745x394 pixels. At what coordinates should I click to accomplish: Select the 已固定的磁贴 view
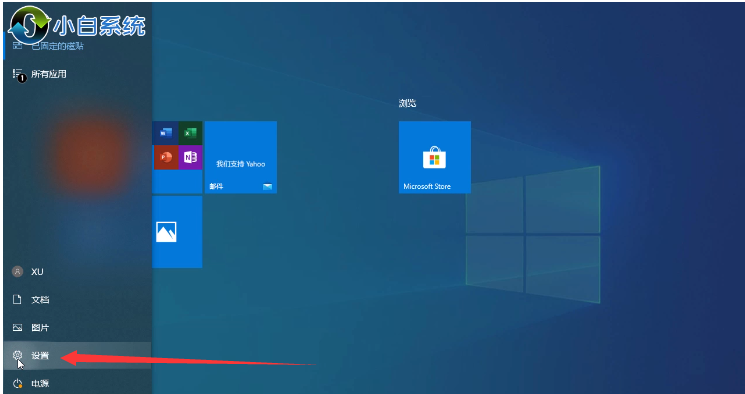[77, 46]
